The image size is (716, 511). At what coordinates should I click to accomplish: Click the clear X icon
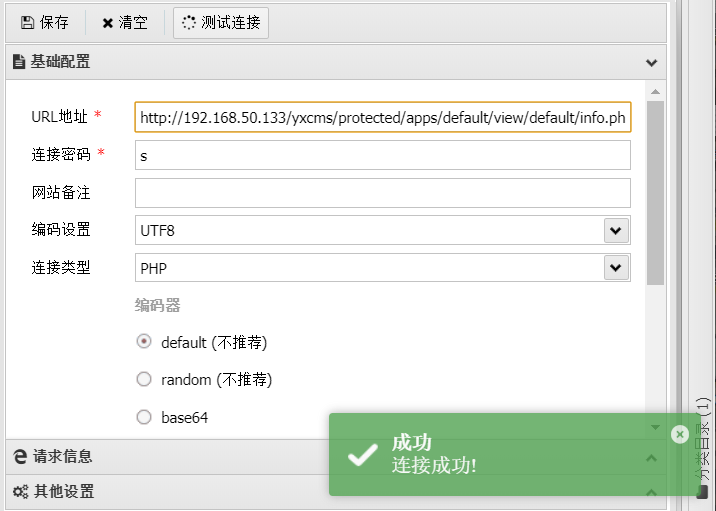108,22
